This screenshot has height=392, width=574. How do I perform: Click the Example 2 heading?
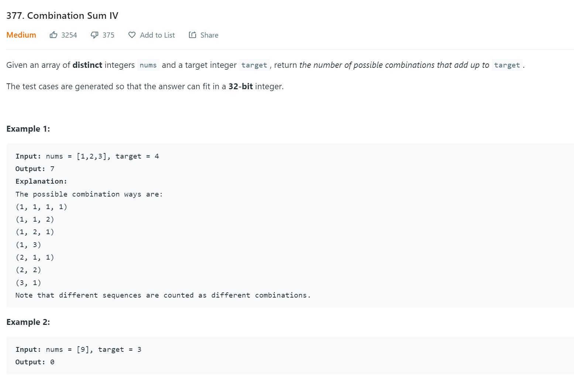tap(28, 322)
